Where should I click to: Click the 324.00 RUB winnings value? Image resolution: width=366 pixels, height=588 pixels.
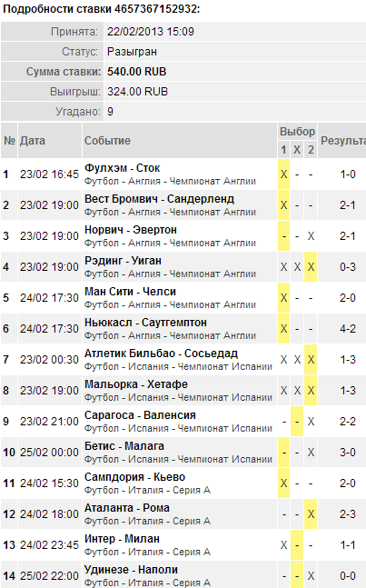point(137,92)
